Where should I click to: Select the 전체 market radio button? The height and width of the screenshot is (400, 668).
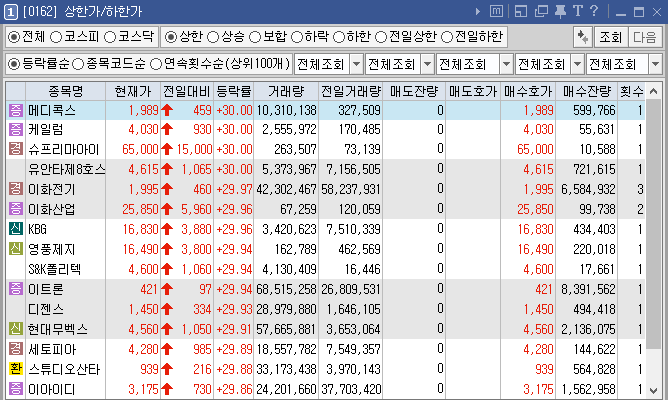click(14, 37)
